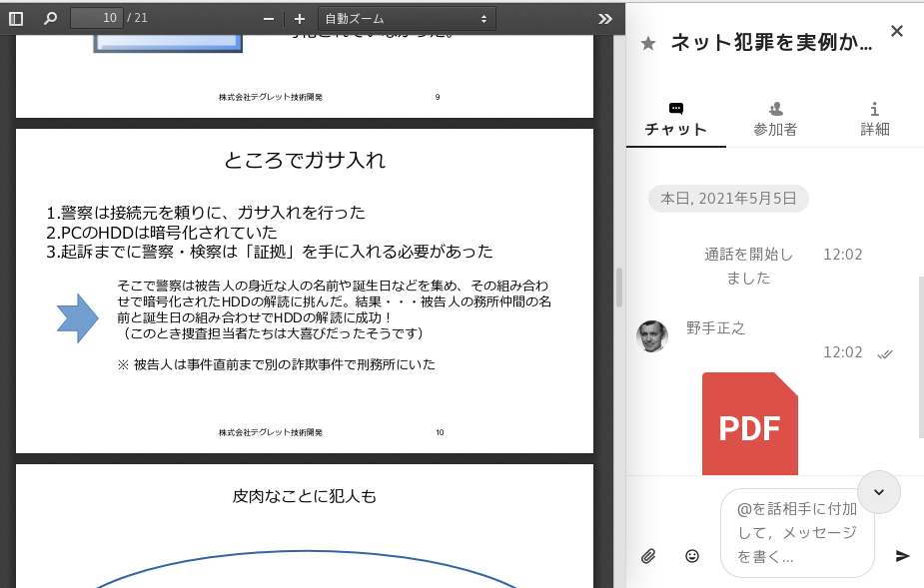Click the line 2.PCのHDDは暗号化されていた
This screenshot has width=924, height=588.
click(162, 233)
